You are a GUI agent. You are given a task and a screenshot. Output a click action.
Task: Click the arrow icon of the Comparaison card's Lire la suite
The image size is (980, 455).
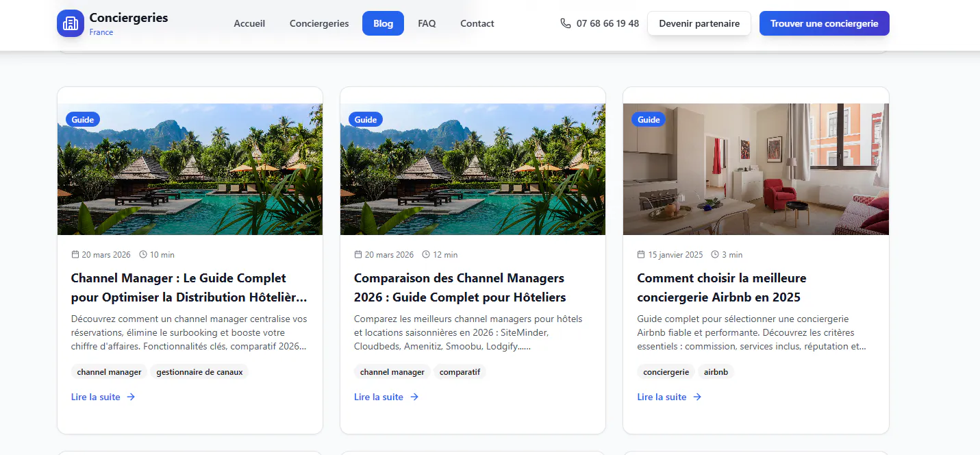click(x=414, y=397)
